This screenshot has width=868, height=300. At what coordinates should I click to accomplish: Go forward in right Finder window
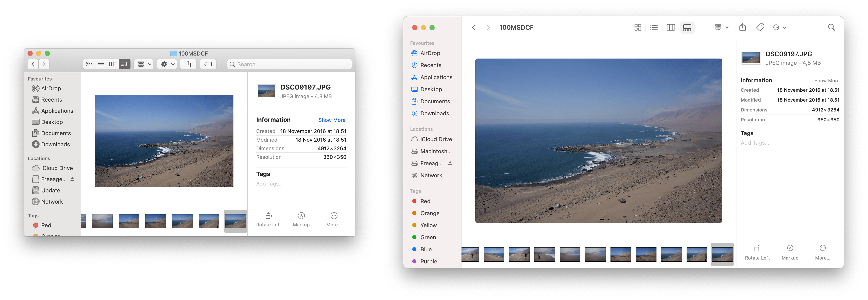tap(488, 27)
